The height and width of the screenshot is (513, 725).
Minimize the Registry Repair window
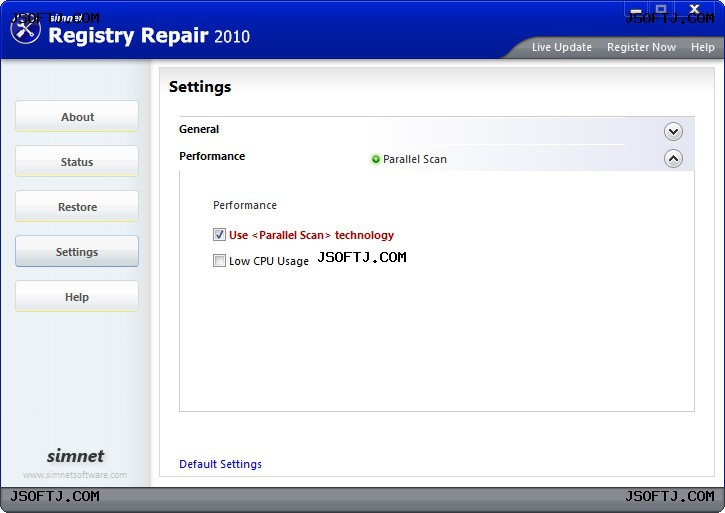636,10
